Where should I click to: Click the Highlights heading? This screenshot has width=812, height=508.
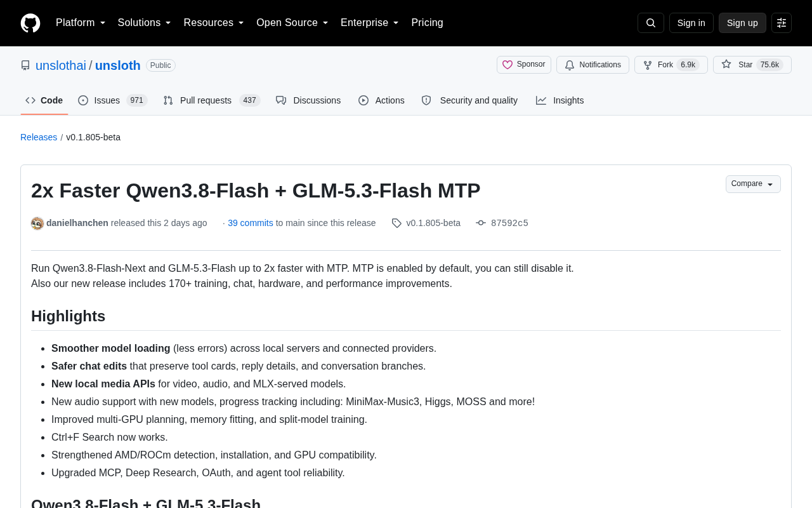coord(69,316)
